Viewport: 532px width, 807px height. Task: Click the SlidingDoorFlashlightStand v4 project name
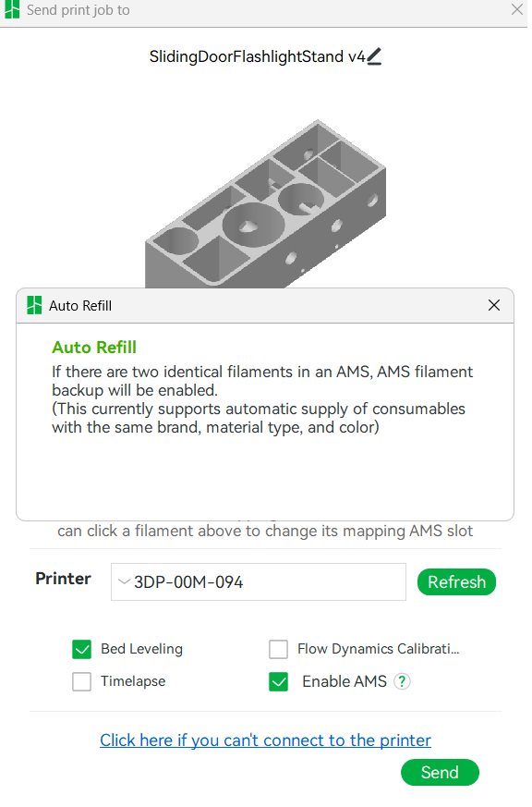click(259, 56)
